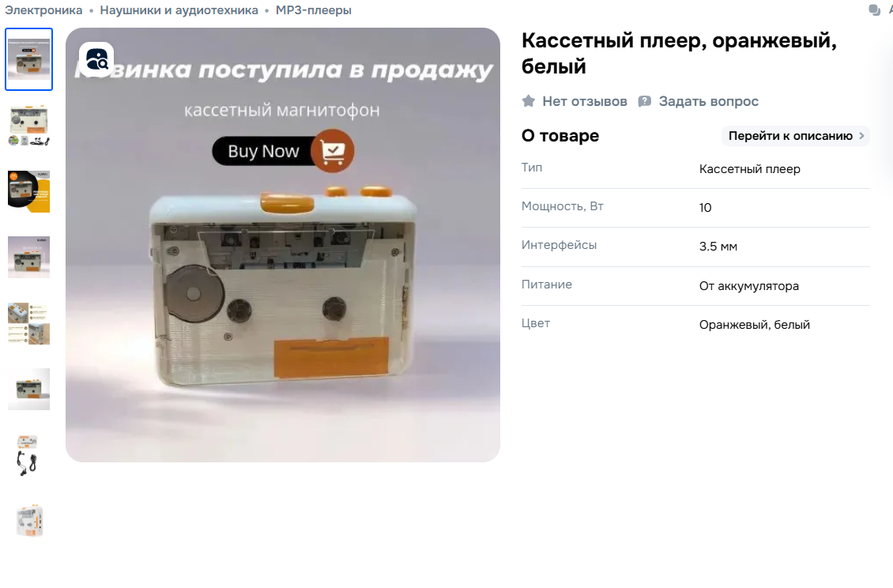Click the star icon beside Нет отзывов
893x588 pixels.
pyautogui.click(x=529, y=101)
